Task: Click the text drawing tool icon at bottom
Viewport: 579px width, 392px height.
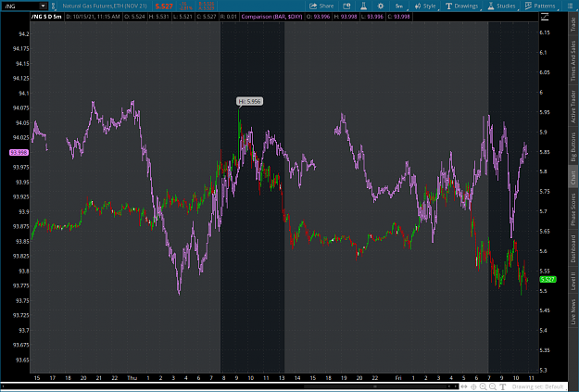Action: 502,386
